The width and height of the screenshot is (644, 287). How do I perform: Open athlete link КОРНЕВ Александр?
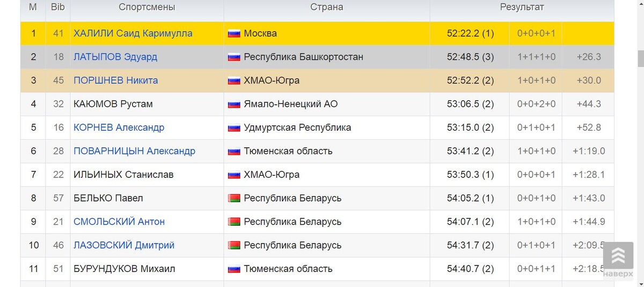click(119, 128)
